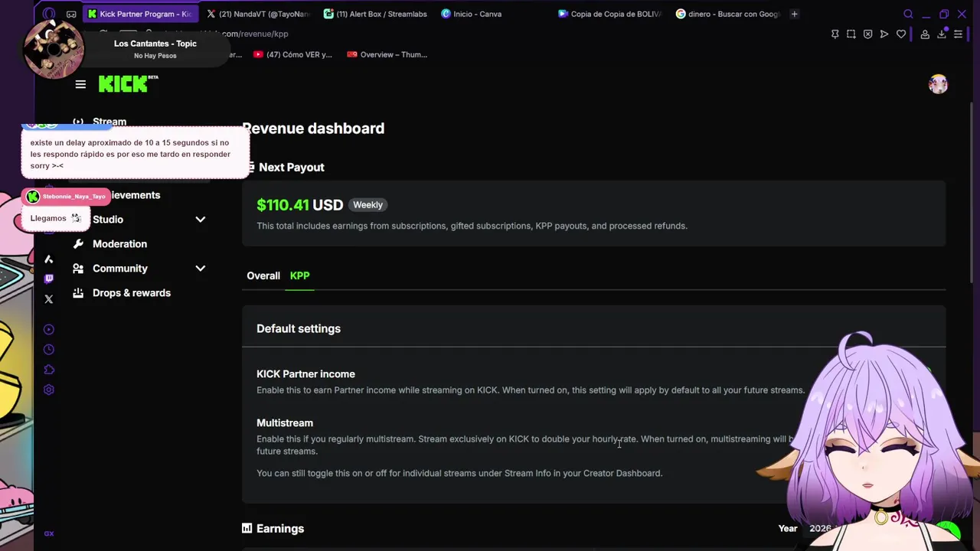Switch to the Alert Box / Streamlabs tab
Viewport: 980px width, 551px height.
375,14
